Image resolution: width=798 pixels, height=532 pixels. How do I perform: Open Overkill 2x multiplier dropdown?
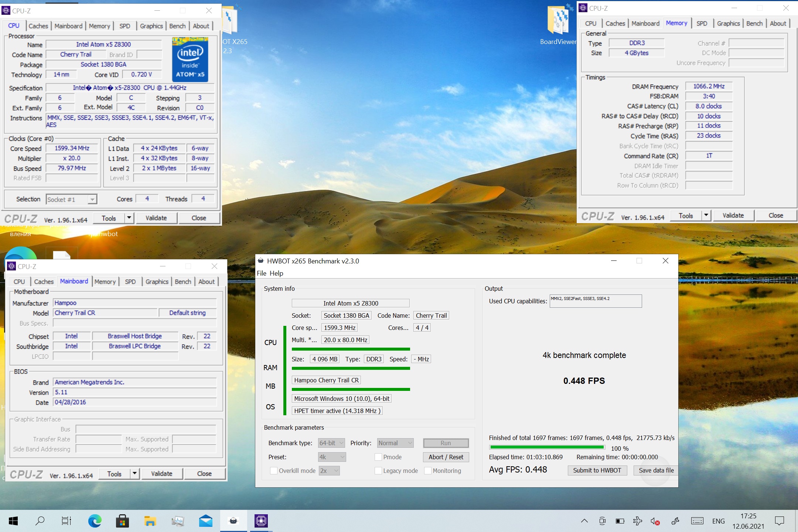(x=329, y=471)
